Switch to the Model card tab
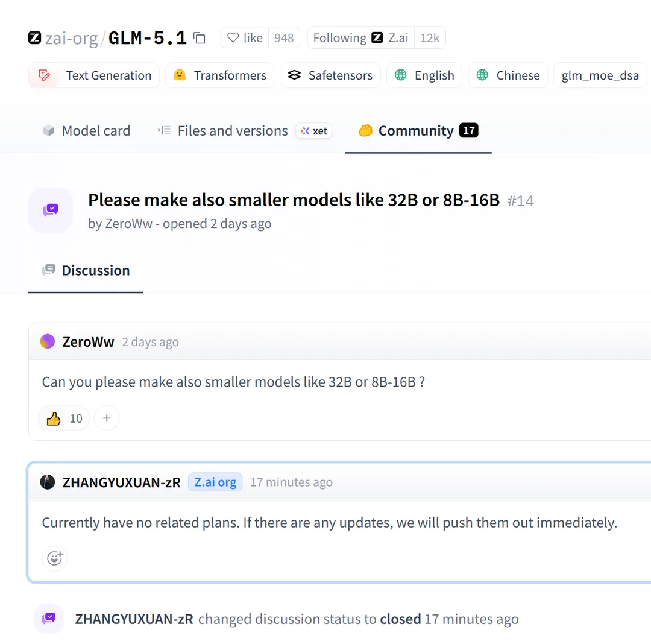The width and height of the screenshot is (651, 644). [x=86, y=131]
